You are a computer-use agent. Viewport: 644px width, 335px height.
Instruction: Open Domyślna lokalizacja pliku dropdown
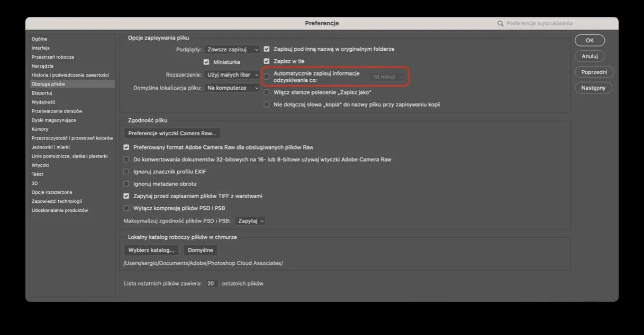click(x=232, y=88)
